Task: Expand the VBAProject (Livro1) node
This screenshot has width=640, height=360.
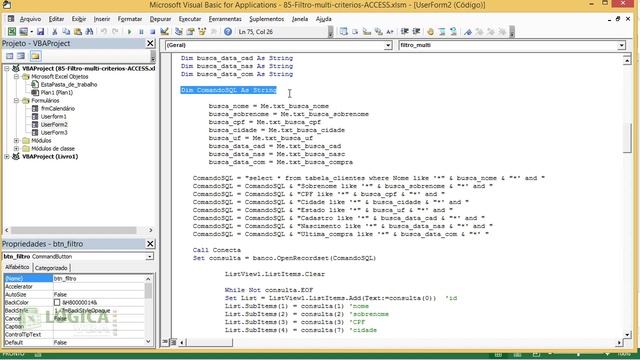Action: coord(7,156)
